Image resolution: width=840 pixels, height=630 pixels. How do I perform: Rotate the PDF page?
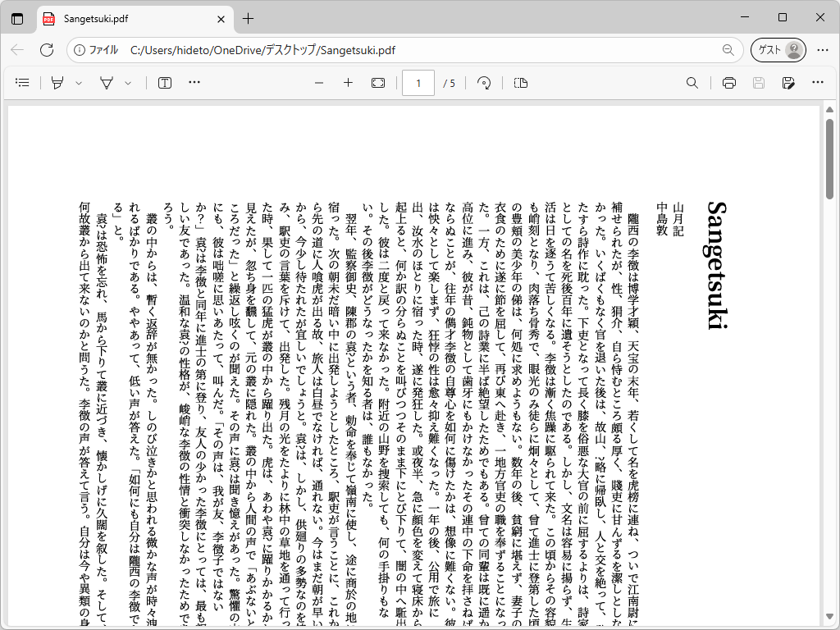[484, 82]
